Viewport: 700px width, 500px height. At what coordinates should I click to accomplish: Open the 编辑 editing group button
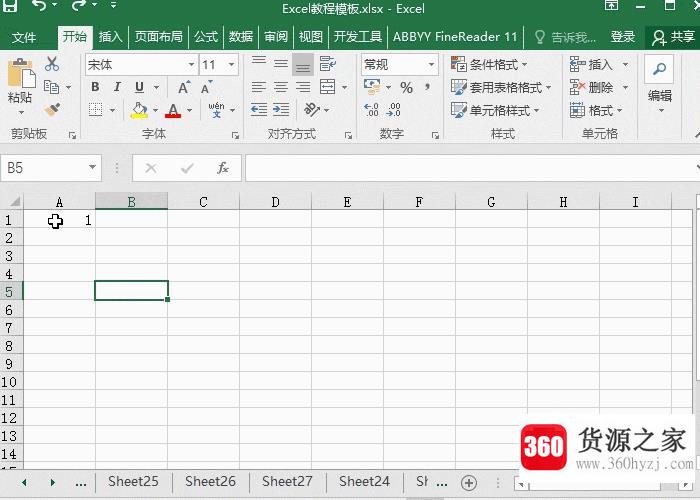point(660,85)
